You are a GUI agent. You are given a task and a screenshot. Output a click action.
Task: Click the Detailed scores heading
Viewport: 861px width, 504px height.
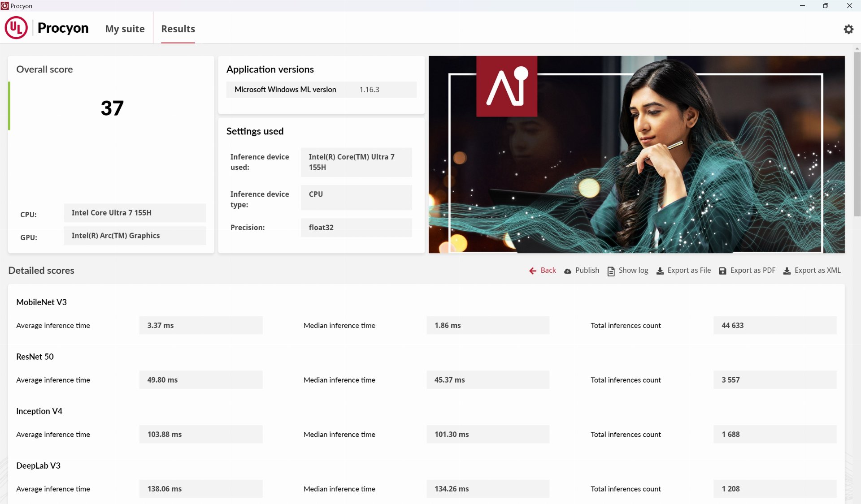click(41, 271)
